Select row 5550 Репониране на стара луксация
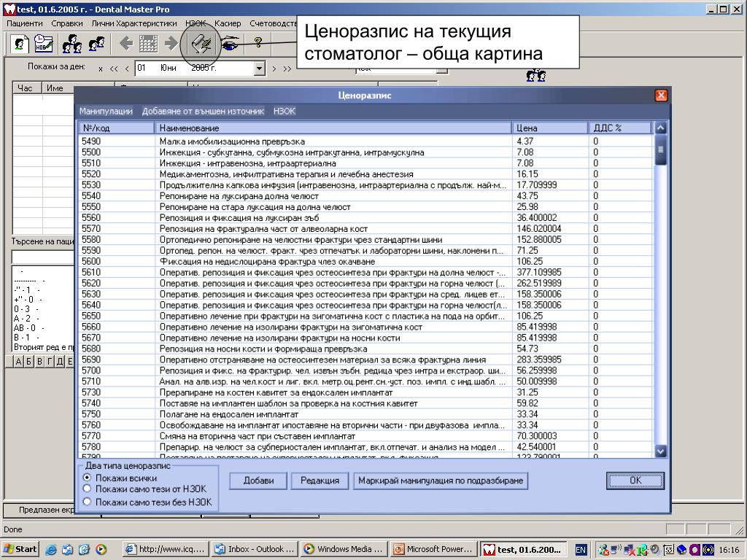The height and width of the screenshot is (560, 747). pyautogui.click(x=366, y=206)
